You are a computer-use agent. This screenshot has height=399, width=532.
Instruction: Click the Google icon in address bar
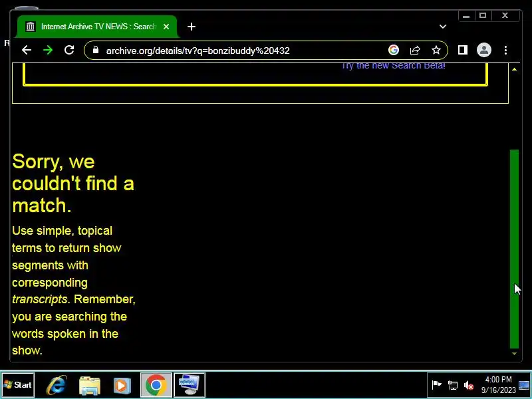[394, 51]
